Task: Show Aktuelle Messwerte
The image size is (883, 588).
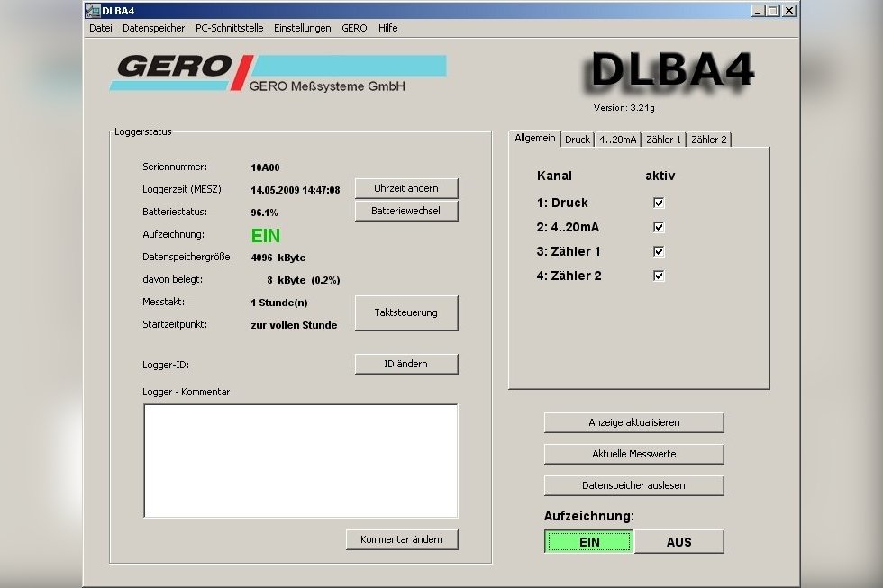Action: pos(633,454)
